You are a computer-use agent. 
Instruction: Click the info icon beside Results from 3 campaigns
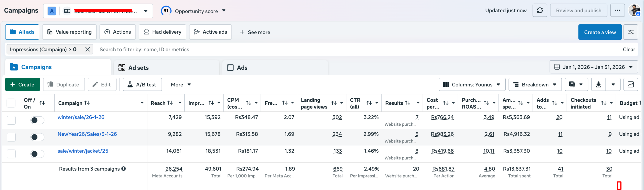[124, 169]
